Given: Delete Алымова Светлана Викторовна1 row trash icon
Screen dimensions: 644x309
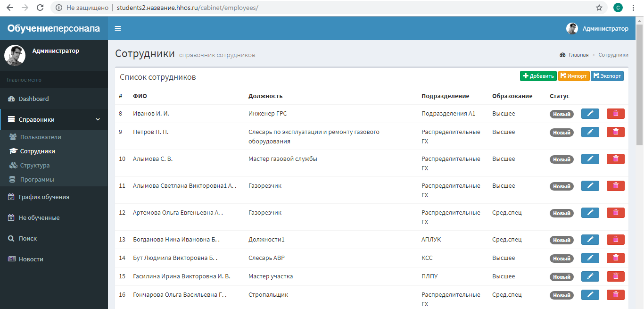Looking at the screenshot, I should point(616,186).
